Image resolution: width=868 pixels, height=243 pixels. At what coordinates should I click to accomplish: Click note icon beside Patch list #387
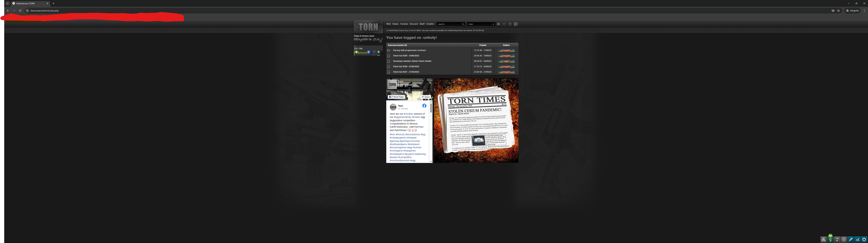click(388, 72)
